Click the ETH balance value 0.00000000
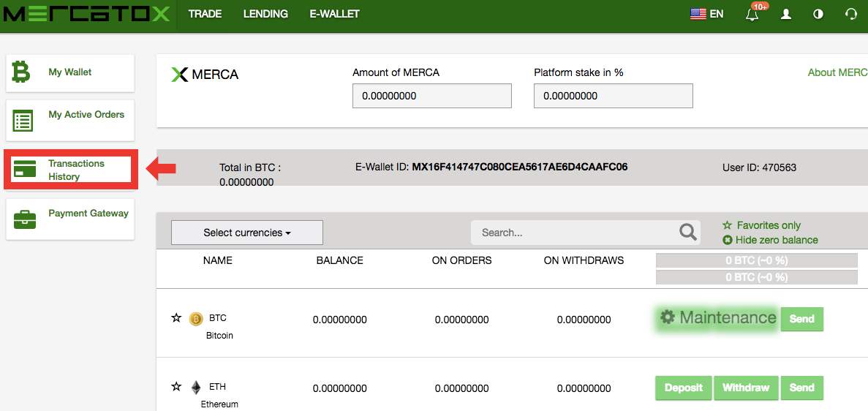868x411 pixels. coord(340,388)
